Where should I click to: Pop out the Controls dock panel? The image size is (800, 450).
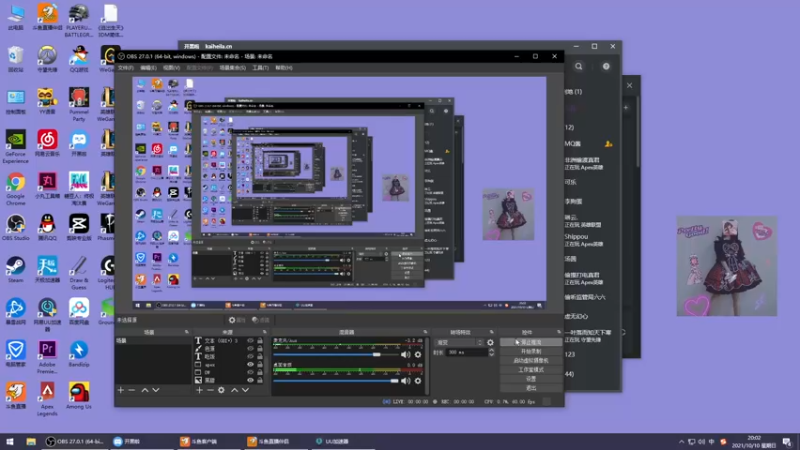click(x=559, y=332)
